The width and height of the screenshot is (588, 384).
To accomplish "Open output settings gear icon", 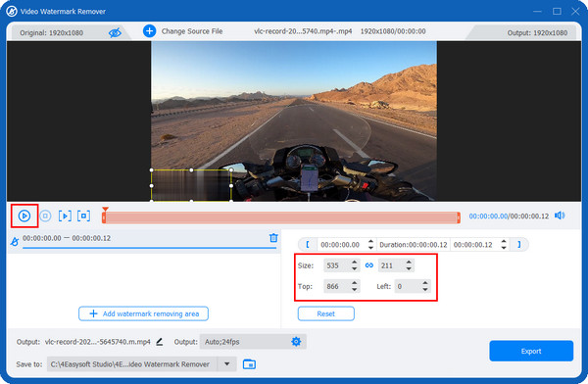I will point(296,342).
